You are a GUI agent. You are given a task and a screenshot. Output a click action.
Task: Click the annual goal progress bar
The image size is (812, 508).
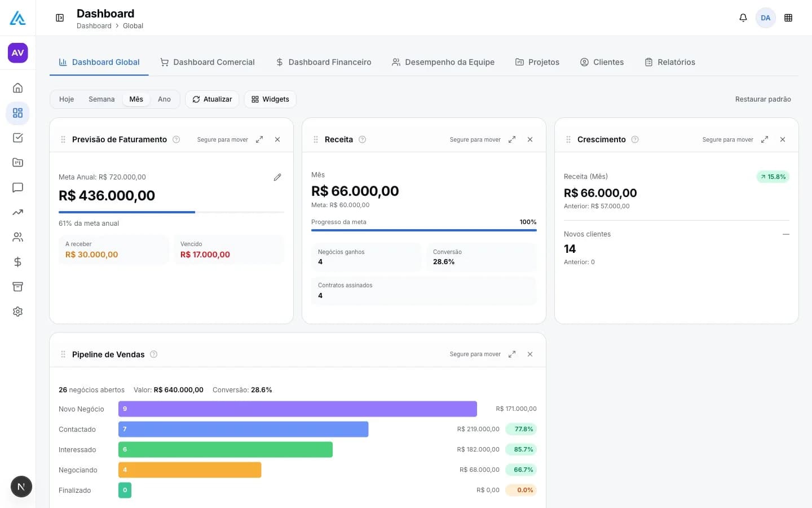(x=171, y=212)
